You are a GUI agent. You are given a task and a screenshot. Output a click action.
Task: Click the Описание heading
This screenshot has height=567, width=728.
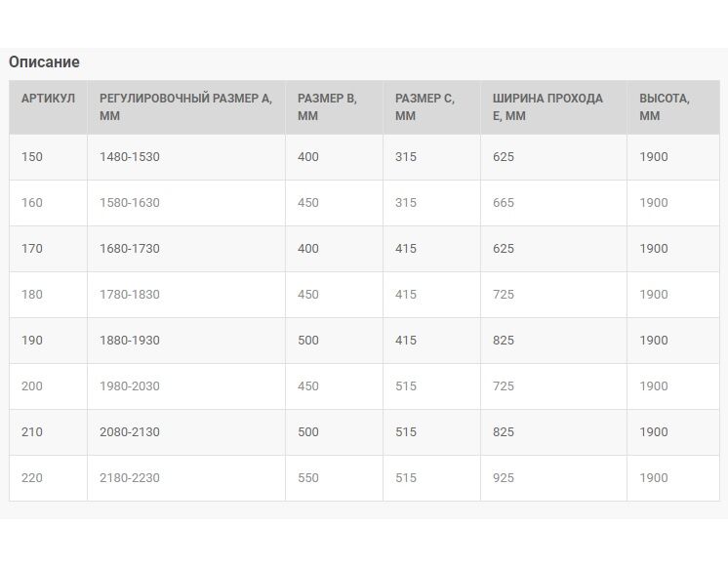coord(44,62)
